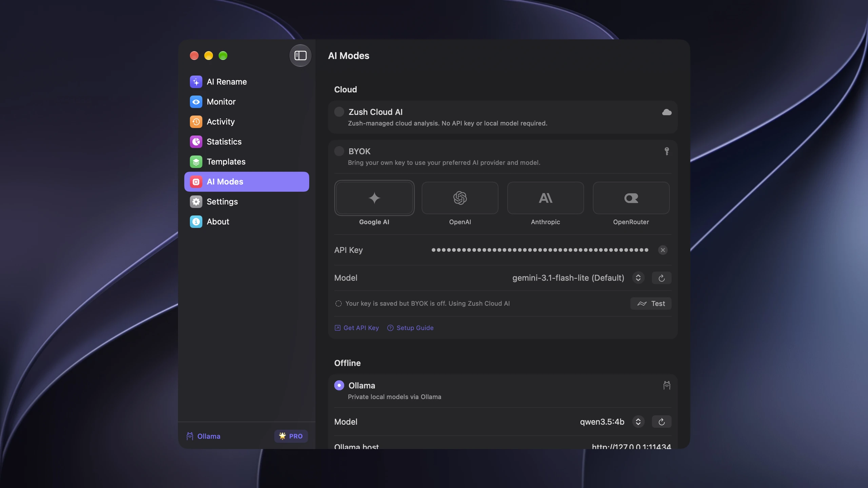This screenshot has height=488, width=868.
Task: Open the Settings section
Action: (246, 202)
